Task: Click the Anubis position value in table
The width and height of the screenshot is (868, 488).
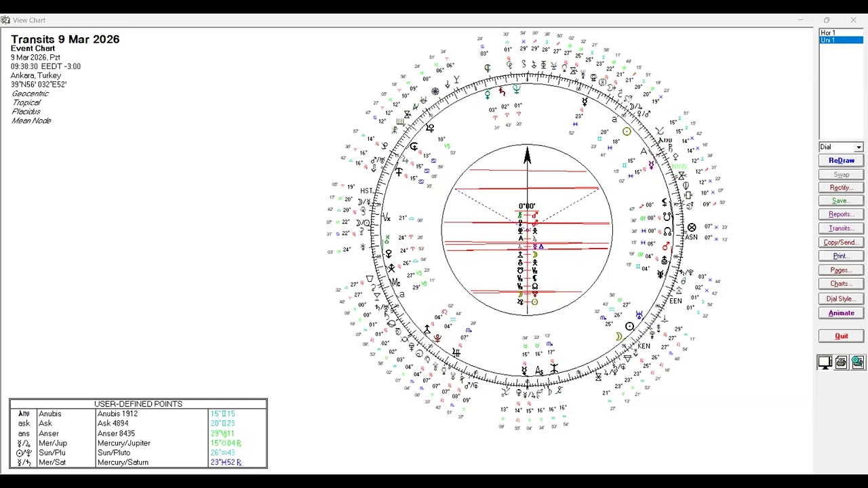Action: pyautogui.click(x=222, y=413)
